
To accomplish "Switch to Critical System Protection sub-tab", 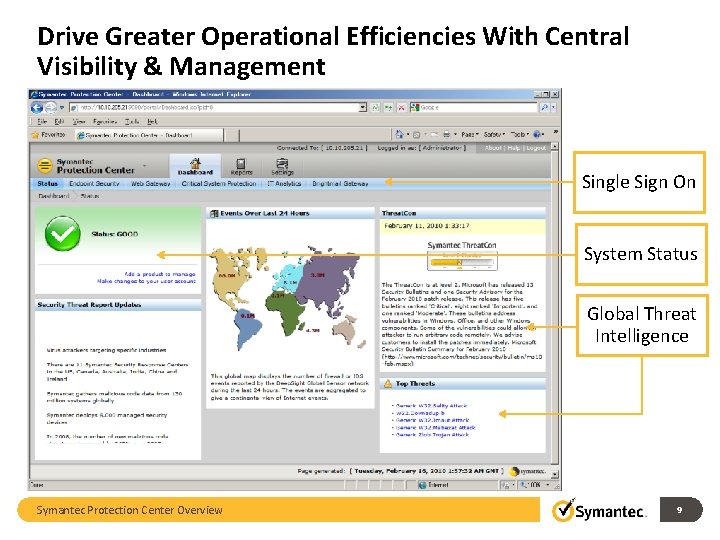I will click(219, 184).
